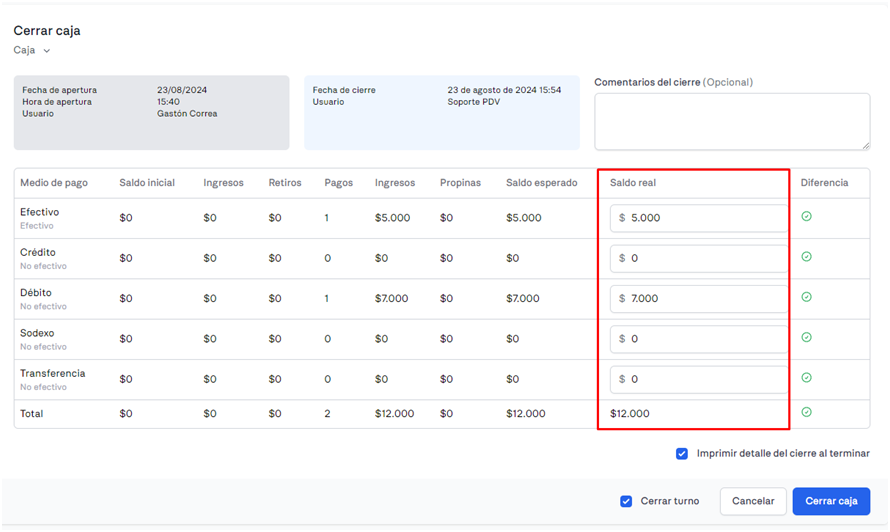
Task: Click the Retiros column header
Action: coord(285,183)
